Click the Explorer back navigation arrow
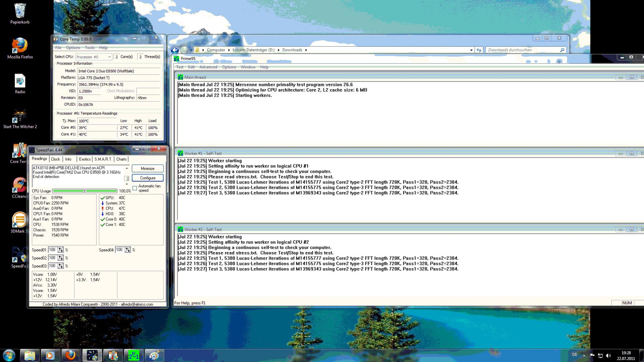This screenshot has width=644, height=362. (x=175, y=50)
